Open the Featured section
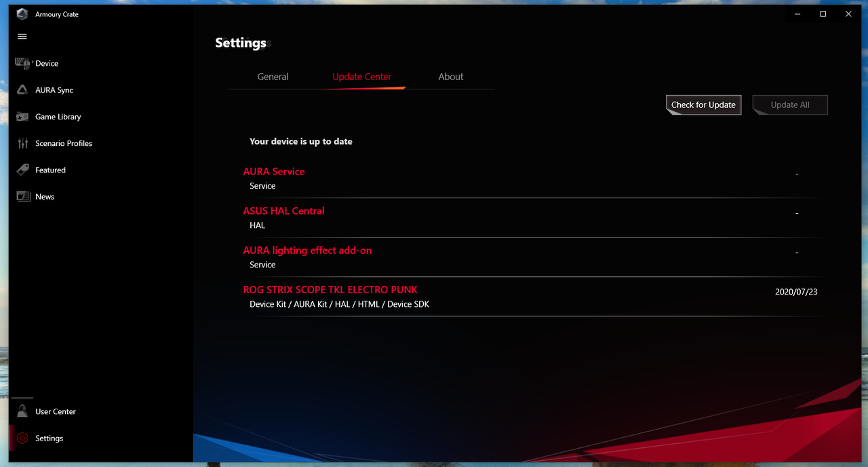 [50, 170]
